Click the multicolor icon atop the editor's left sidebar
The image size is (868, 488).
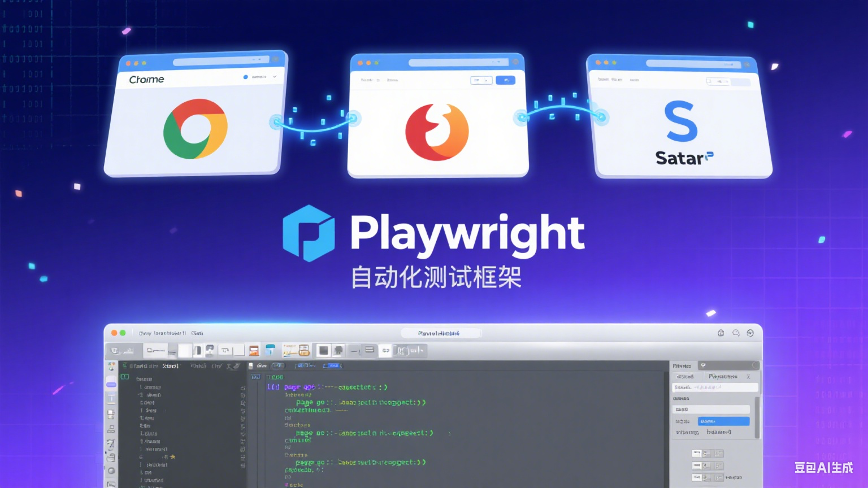tap(112, 366)
